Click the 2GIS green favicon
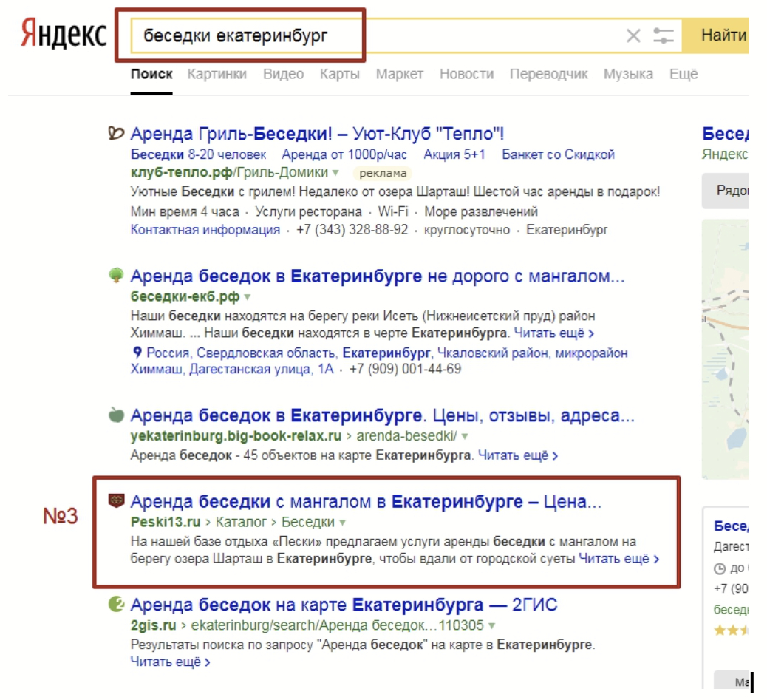The image size is (767, 700). pos(116,604)
